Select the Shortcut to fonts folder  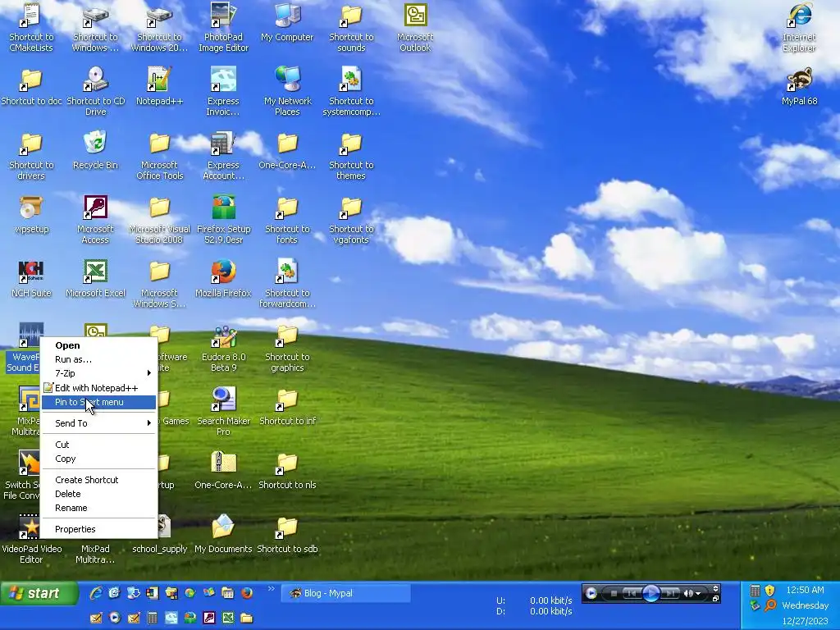(287, 218)
